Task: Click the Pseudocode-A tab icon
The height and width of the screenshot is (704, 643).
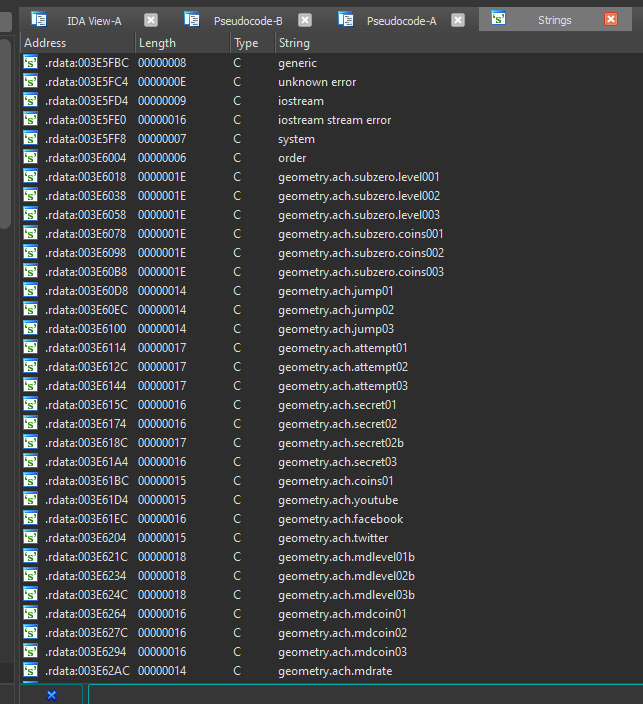Action: (346, 19)
